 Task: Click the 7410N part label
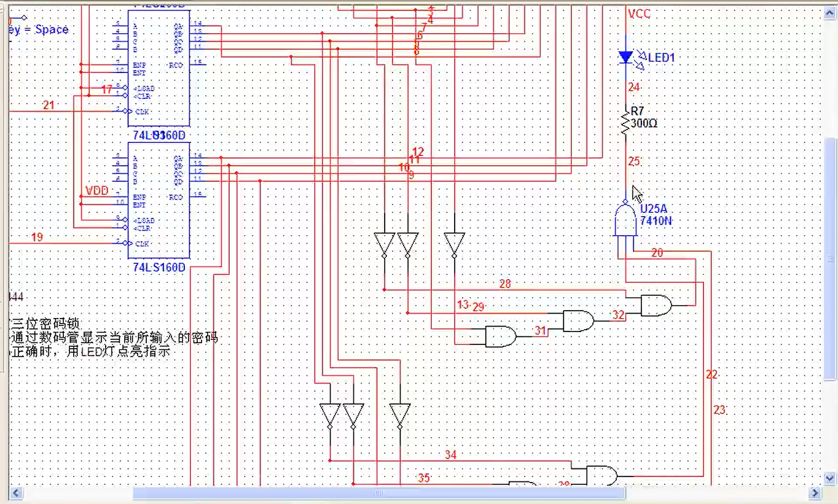click(656, 220)
